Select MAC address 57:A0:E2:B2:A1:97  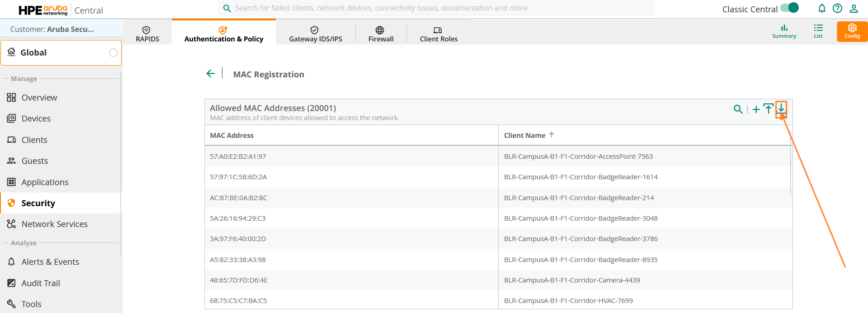pyautogui.click(x=238, y=156)
